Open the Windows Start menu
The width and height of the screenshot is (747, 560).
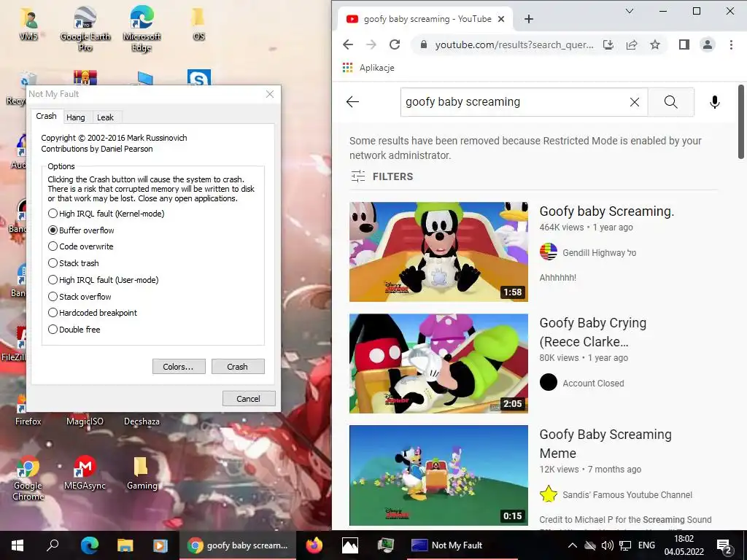click(18, 545)
